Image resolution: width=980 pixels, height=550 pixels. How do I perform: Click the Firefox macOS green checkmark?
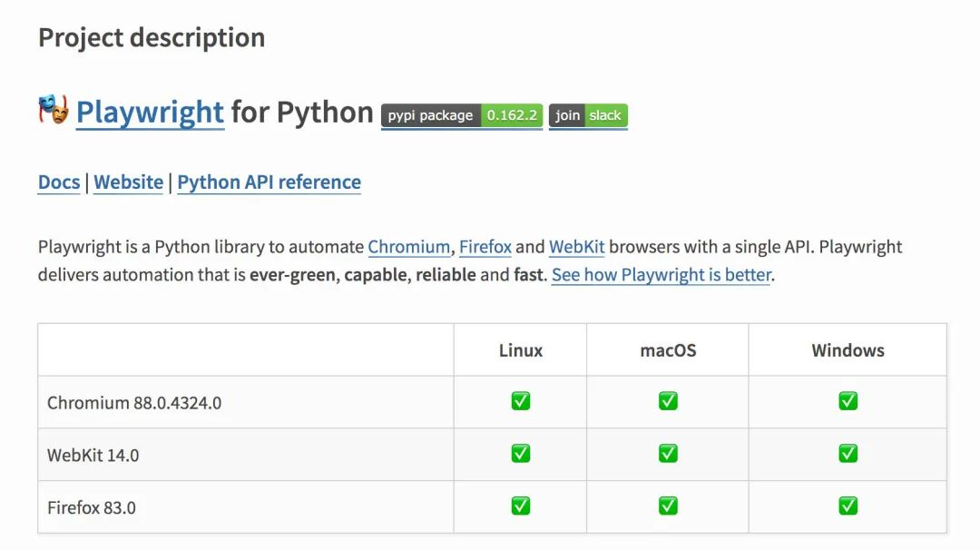pyautogui.click(x=668, y=506)
